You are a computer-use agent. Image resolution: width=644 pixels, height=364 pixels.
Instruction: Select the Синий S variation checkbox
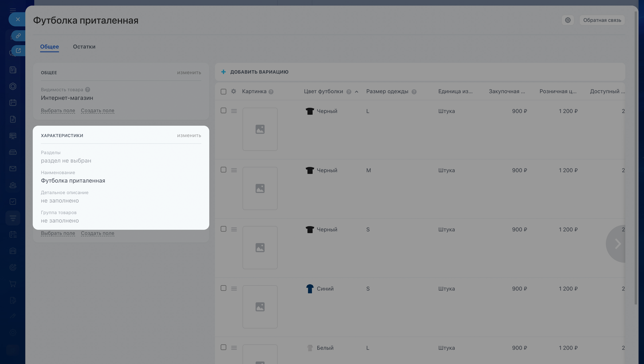pyautogui.click(x=223, y=288)
